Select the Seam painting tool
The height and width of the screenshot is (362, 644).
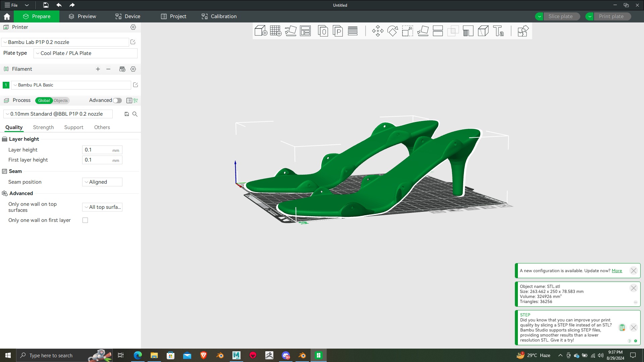483,31
